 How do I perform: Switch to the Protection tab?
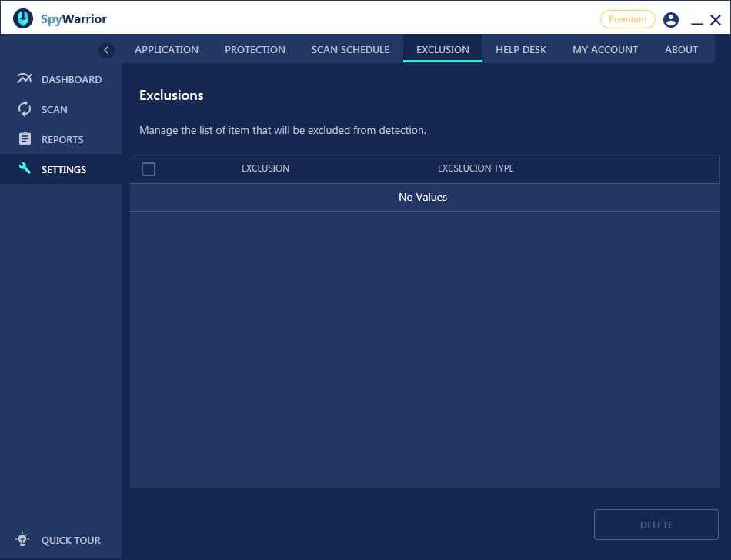point(255,49)
